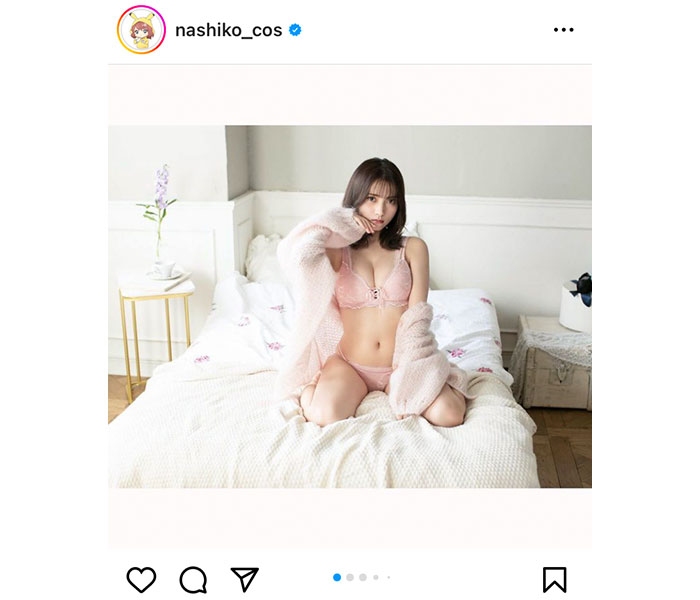Select the first blue carousel dot
The height and width of the screenshot is (600, 700).
tap(337, 577)
